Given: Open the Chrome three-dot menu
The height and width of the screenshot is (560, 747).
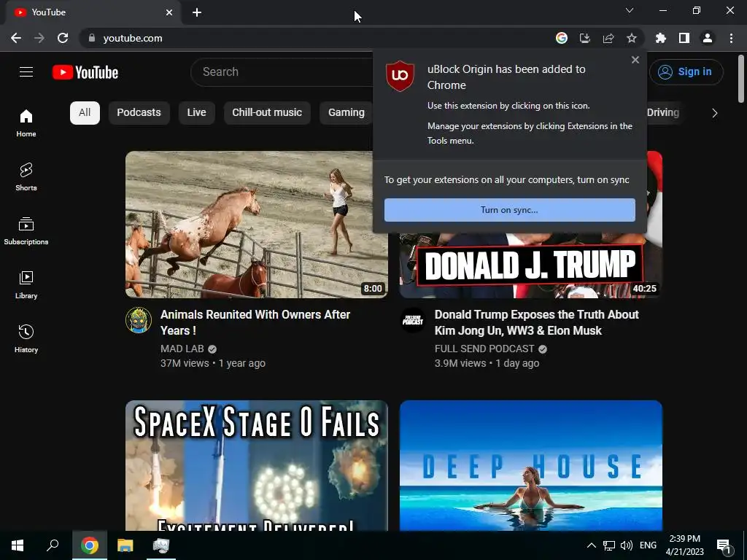Looking at the screenshot, I should [x=731, y=38].
